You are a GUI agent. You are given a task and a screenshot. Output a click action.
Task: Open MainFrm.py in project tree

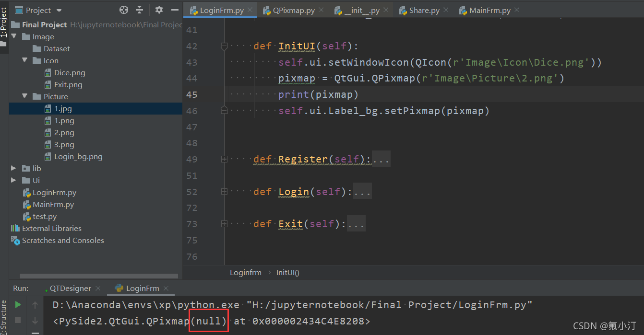click(x=48, y=205)
